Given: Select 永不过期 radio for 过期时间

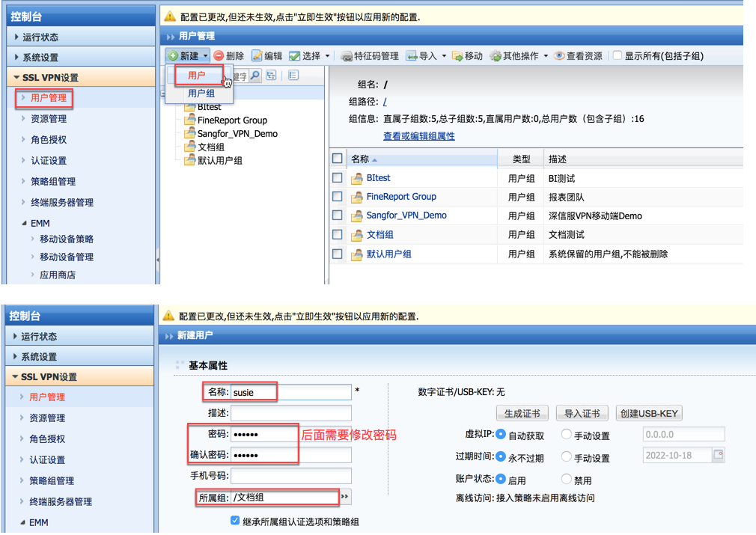Looking at the screenshot, I should click(501, 456).
